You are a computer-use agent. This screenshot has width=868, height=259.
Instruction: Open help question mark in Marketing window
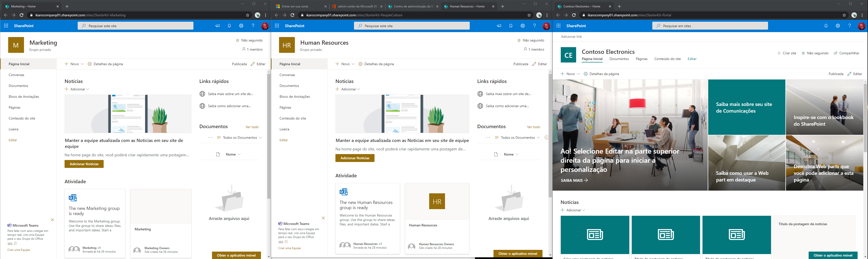point(253,26)
